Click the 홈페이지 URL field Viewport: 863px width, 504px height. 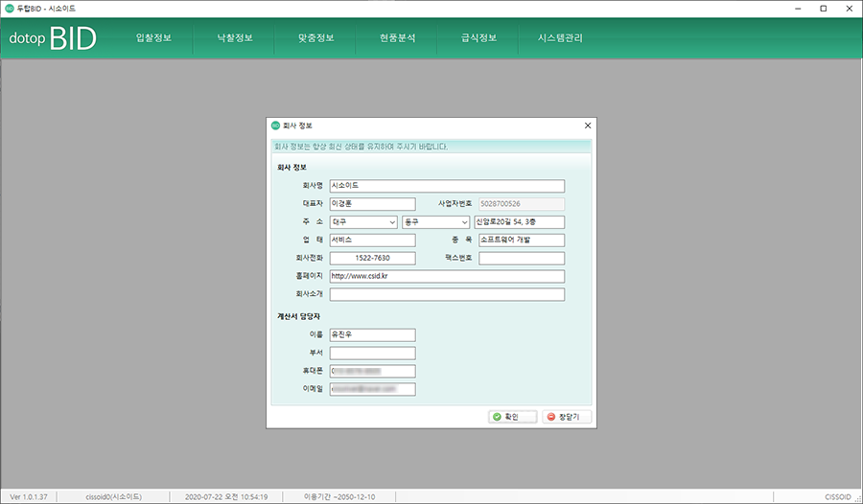(446, 277)
